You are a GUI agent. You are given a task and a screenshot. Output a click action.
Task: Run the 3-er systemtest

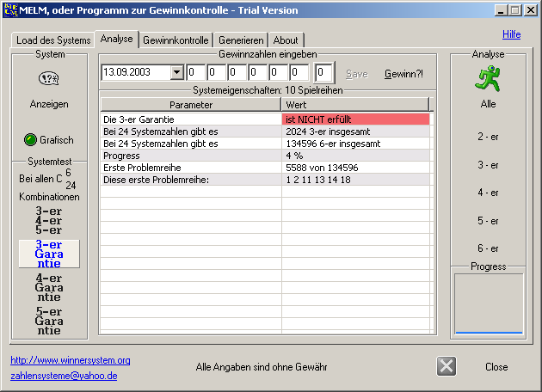tap(49, 211)
